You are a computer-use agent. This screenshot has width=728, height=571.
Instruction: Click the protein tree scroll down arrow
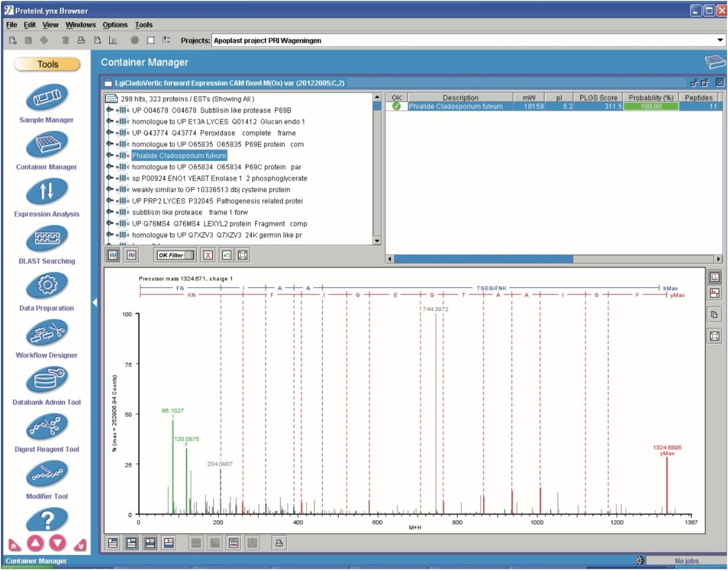377,241
